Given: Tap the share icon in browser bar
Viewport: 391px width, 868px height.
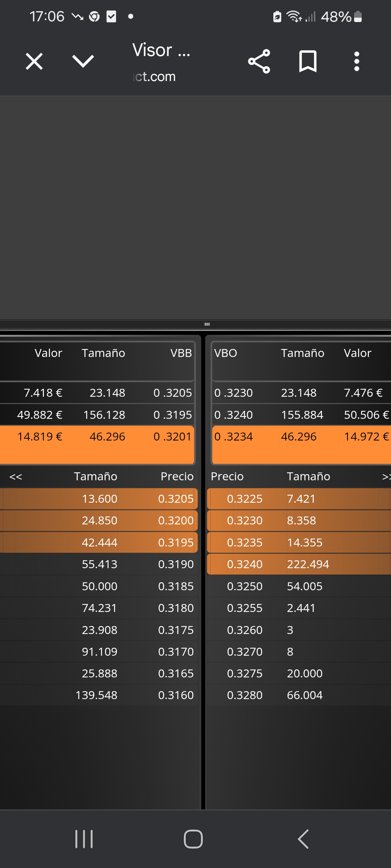Looking at the screenshot, I should [x=259, y=61].
